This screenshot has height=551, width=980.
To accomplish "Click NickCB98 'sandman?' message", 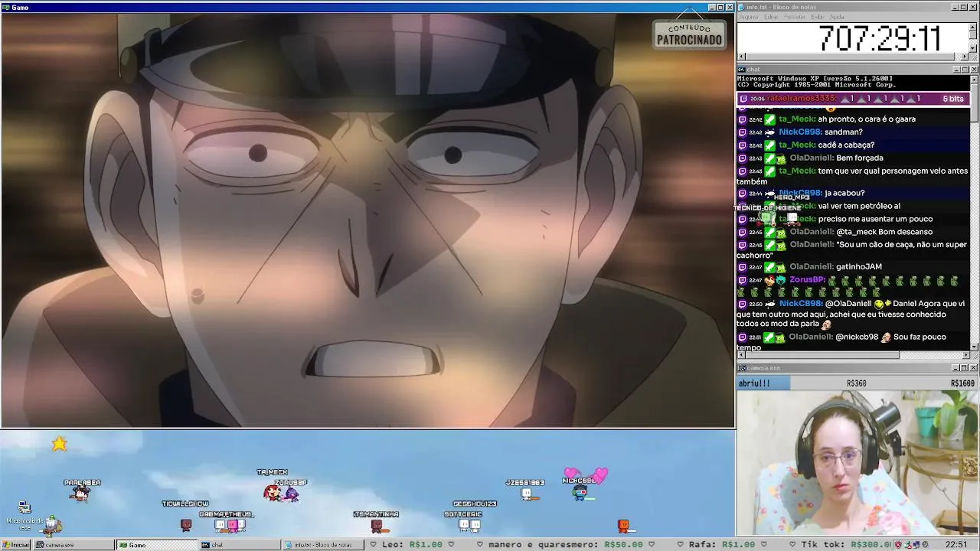I will 843,132.
